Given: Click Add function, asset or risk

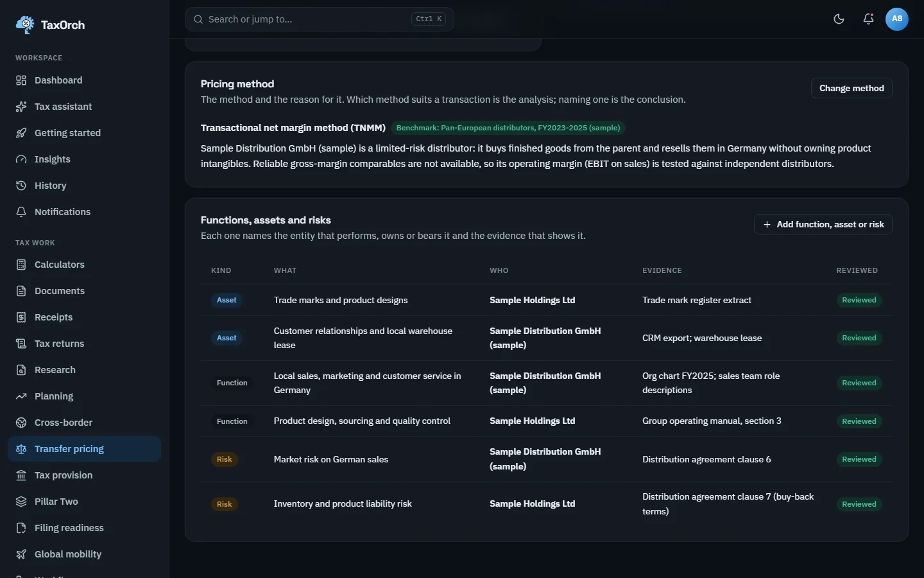Looking at the screenshot, I should (x=823, y=224).
